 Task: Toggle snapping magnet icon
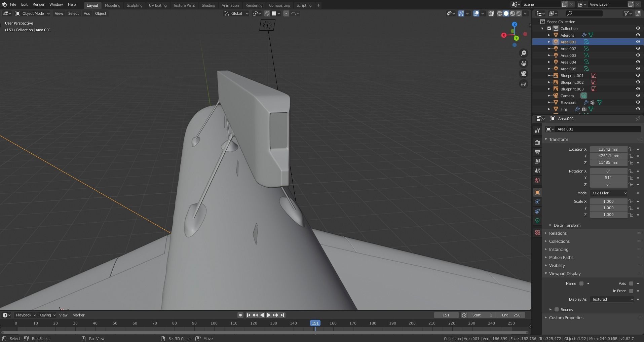pos(267,13)
